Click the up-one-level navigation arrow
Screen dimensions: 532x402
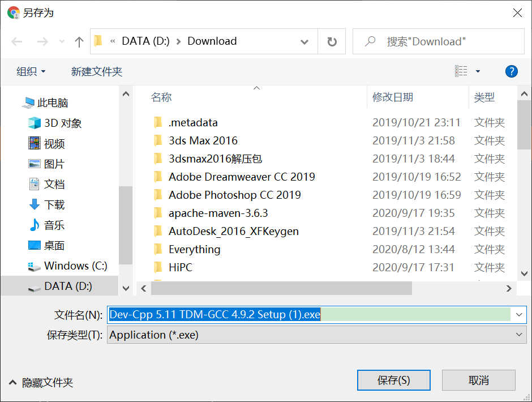coord(79,41)
